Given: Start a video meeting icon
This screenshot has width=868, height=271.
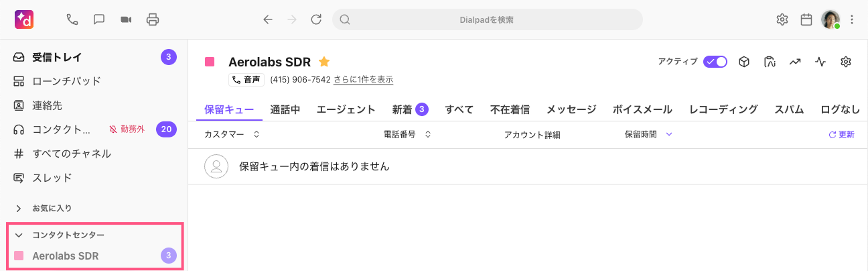Looking at the screenshot, I should point(126,19).
